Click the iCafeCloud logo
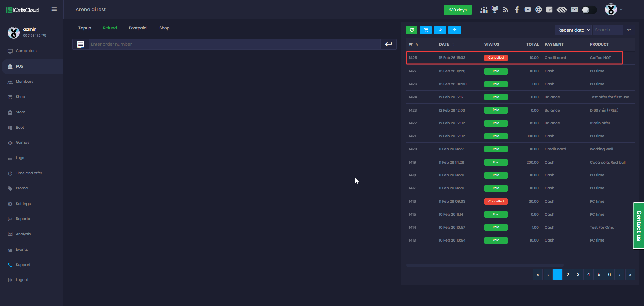The width and height of the screenshot is (644, 306). [22, 10]
